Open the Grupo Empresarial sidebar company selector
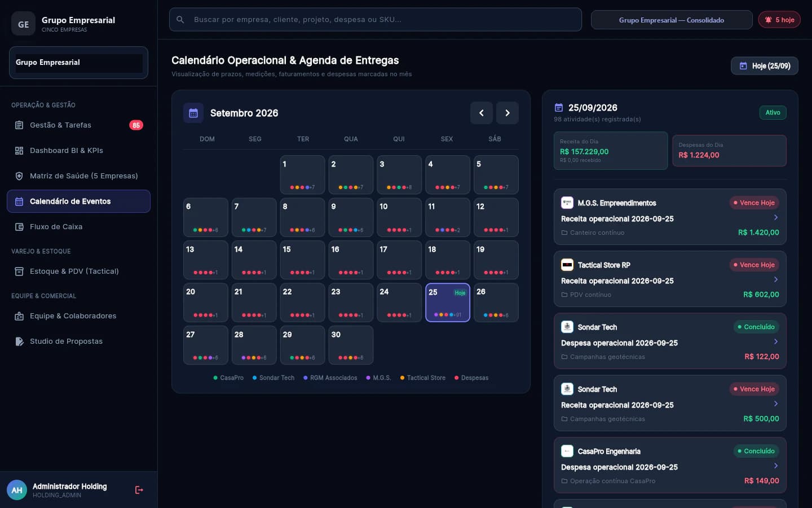812x508 pixels. point(78,63)
